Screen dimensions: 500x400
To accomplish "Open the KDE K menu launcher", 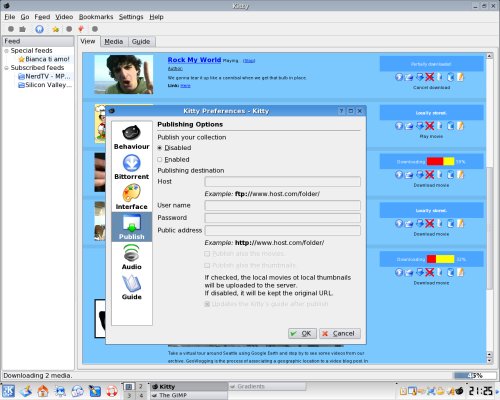I will (8, 391).
